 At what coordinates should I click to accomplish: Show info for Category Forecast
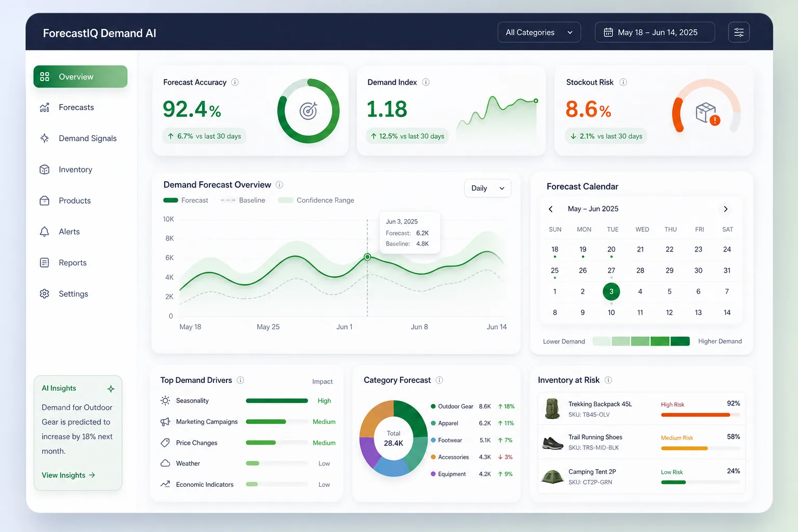pos(440,380)
